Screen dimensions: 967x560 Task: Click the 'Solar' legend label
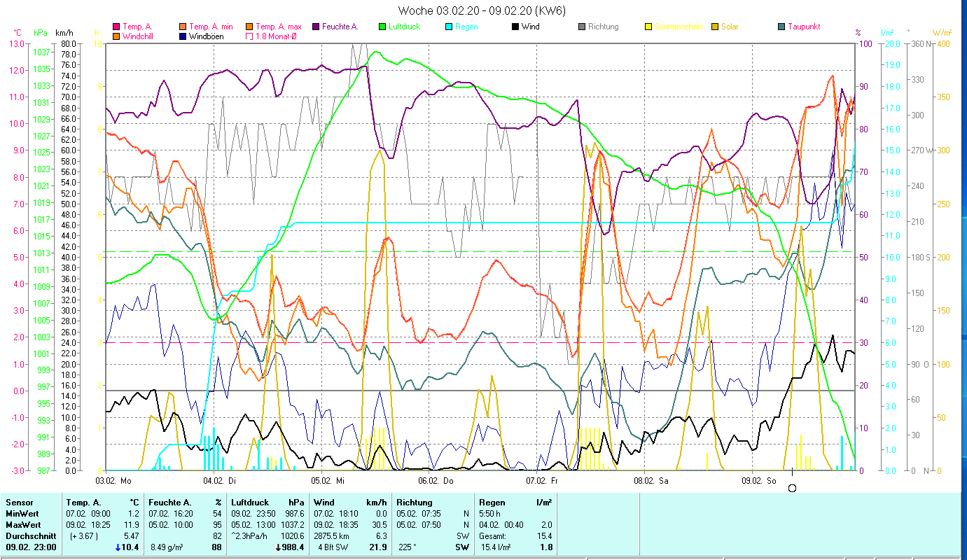tap(728, 27)
